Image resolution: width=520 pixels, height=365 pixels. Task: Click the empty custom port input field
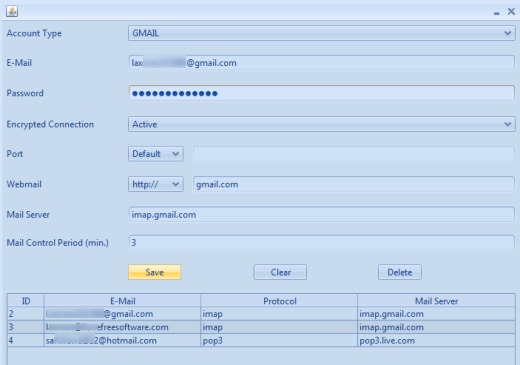tap(354, 154)
